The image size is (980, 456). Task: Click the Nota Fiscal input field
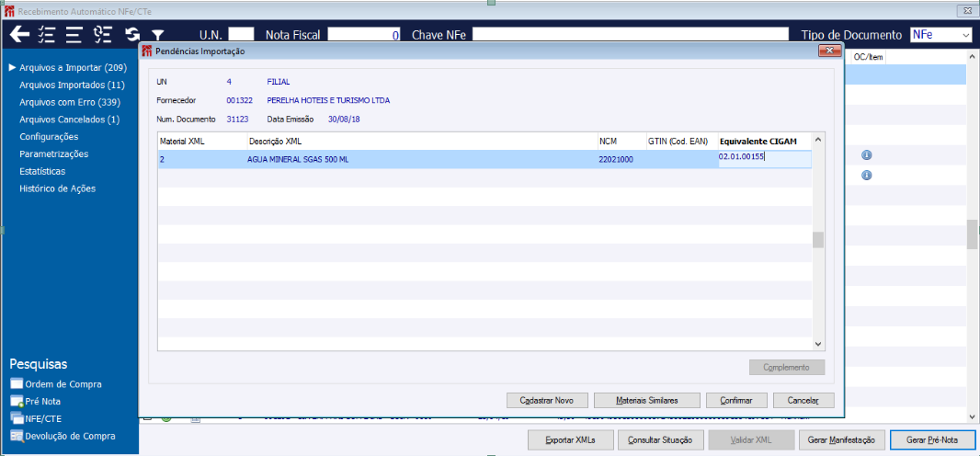tap(364, 35)
